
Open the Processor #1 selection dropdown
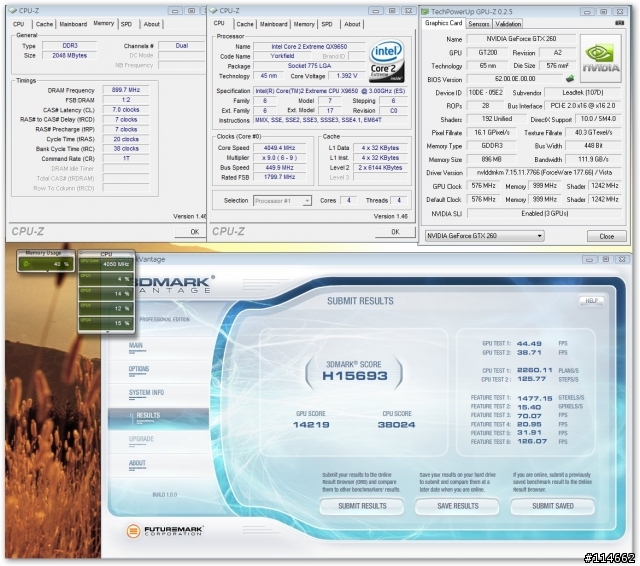(282, 200)
